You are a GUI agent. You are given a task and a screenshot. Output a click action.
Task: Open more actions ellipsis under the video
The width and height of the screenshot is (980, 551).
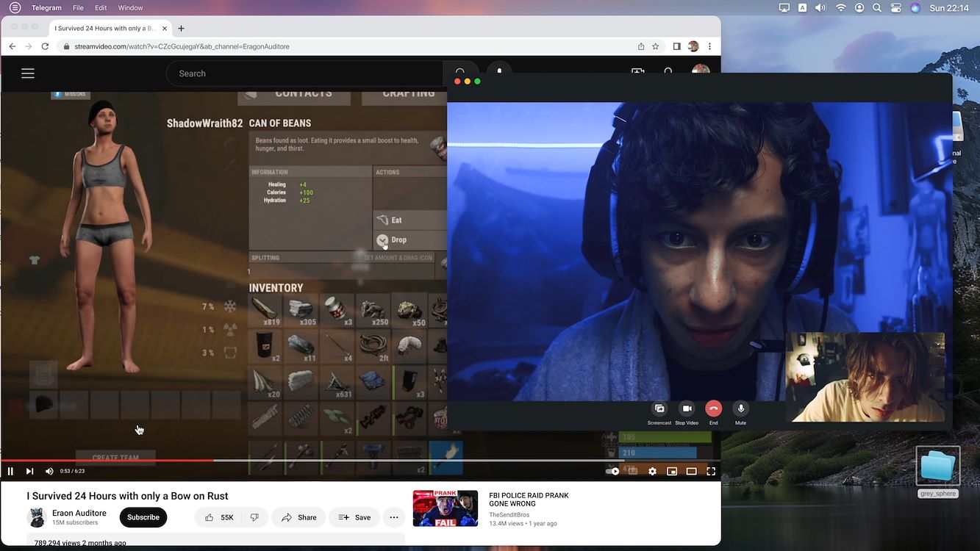(394, 517)
